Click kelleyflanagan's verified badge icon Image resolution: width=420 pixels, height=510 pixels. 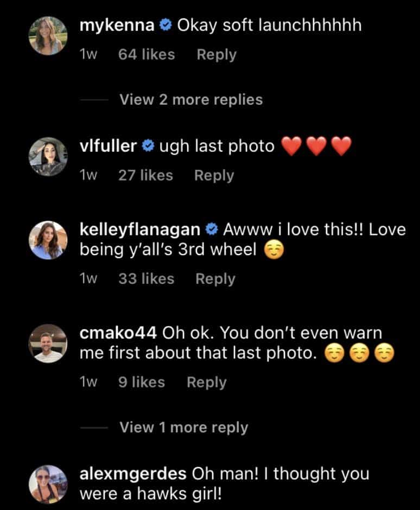[x=211, y=229]
